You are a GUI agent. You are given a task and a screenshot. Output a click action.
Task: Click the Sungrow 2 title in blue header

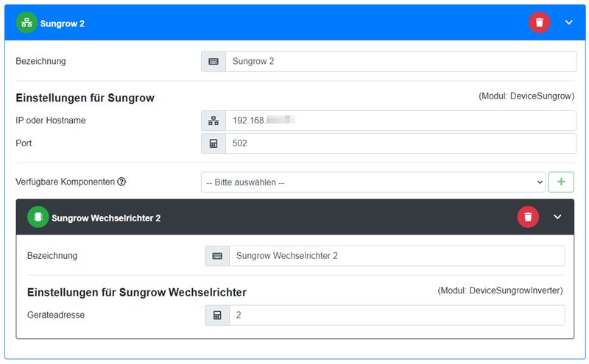(63, 24)
